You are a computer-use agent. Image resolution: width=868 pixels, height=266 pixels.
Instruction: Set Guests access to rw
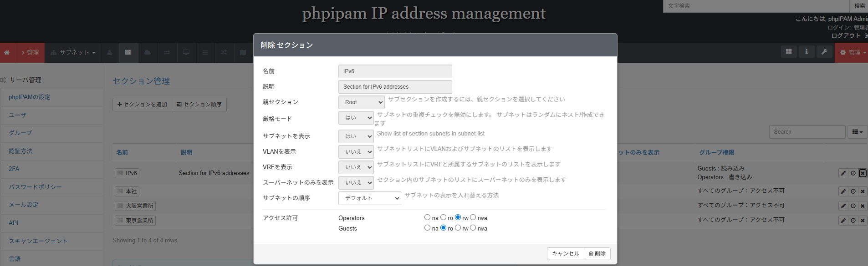(x=458, y=228)
